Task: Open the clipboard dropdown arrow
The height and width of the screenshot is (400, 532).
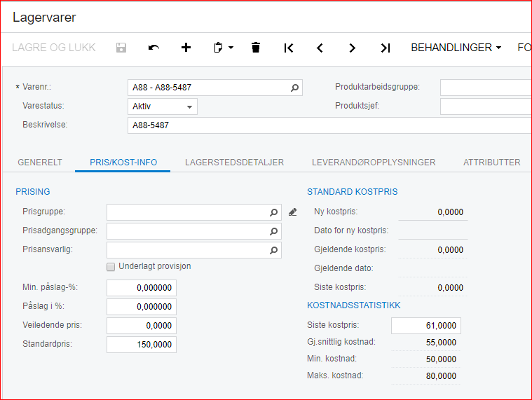Action: coord(231,48)
